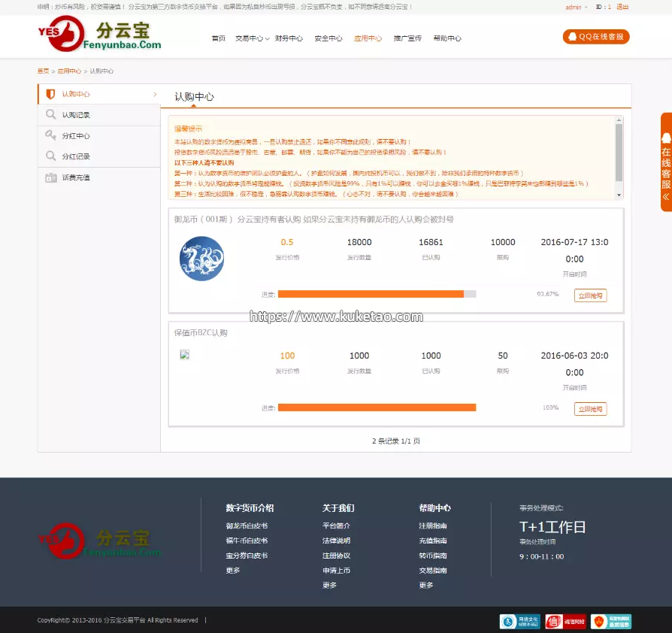Click 立即抢购 for 保值币BZC
The width and height of the screenshot is (672, 633).
(x=590, y=409)
